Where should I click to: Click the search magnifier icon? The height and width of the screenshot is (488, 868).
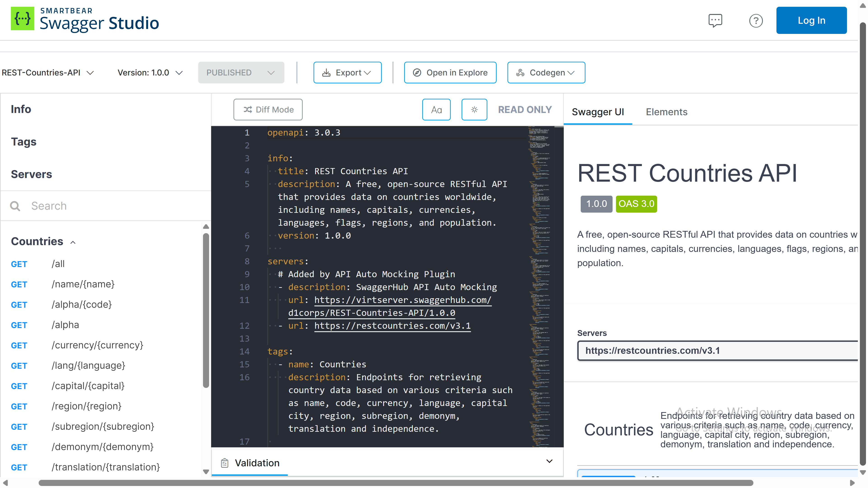(x=15, y=206)
